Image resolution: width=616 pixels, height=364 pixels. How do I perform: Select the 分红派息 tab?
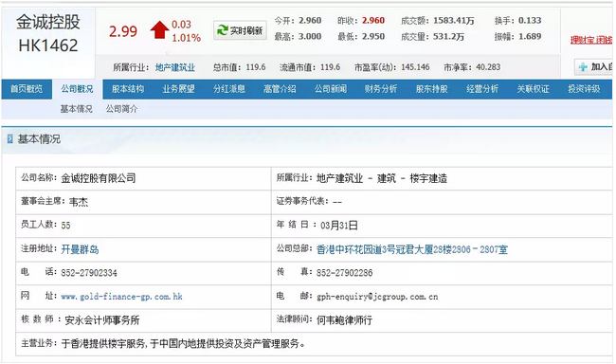[x=229, y=89]
